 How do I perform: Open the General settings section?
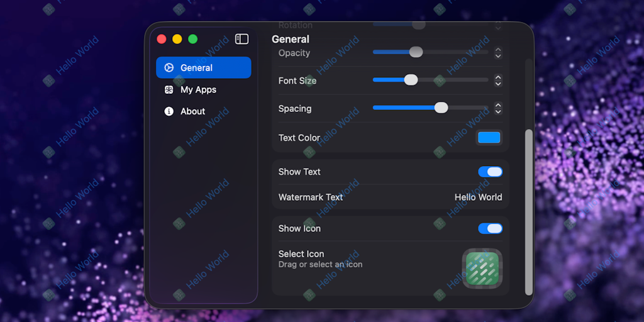(203, 68)
